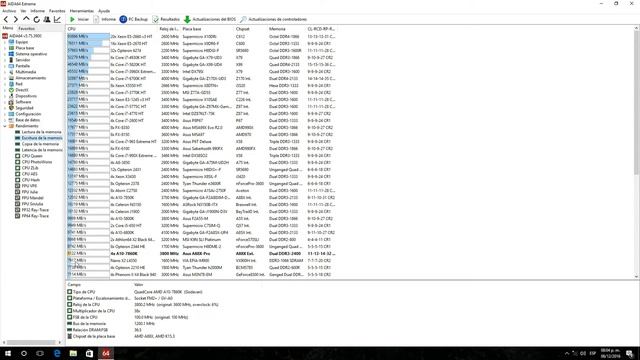
Task: Open the Ayuda menu
Action: 104,11
